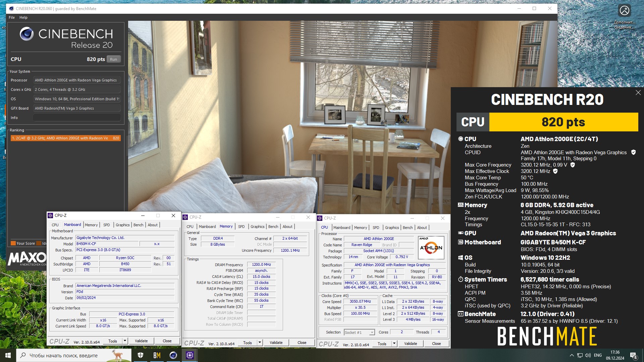Close the BenchMate result overlay
The height and width of the screenshot is (362, 644).
(x=638, y=93)
